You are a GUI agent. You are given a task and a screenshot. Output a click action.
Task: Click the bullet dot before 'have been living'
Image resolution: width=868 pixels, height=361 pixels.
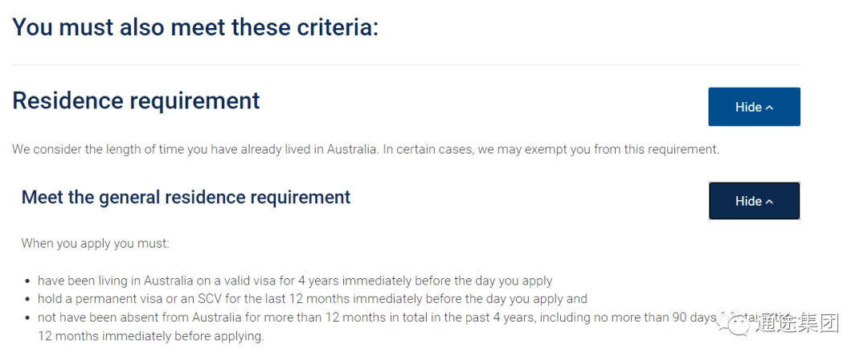(27, 281)
